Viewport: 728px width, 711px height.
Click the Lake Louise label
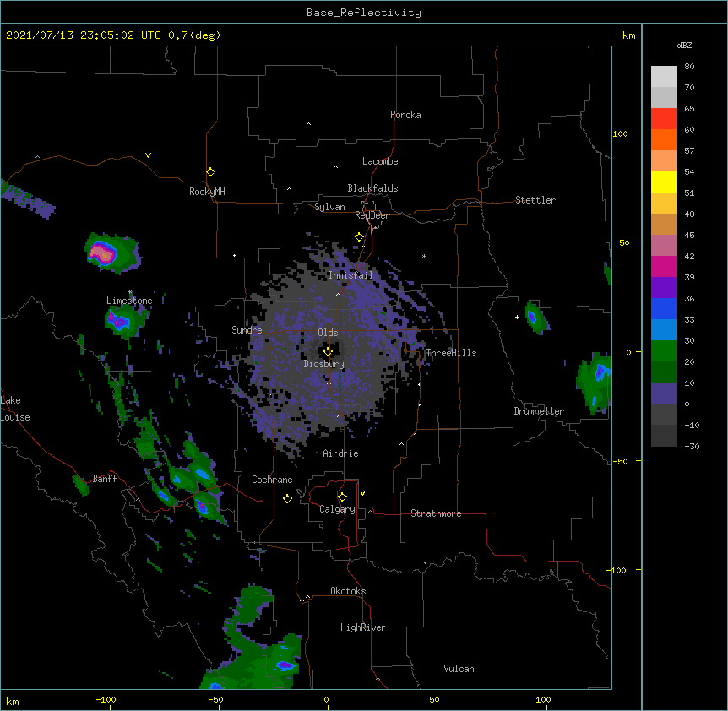[15, 409]
